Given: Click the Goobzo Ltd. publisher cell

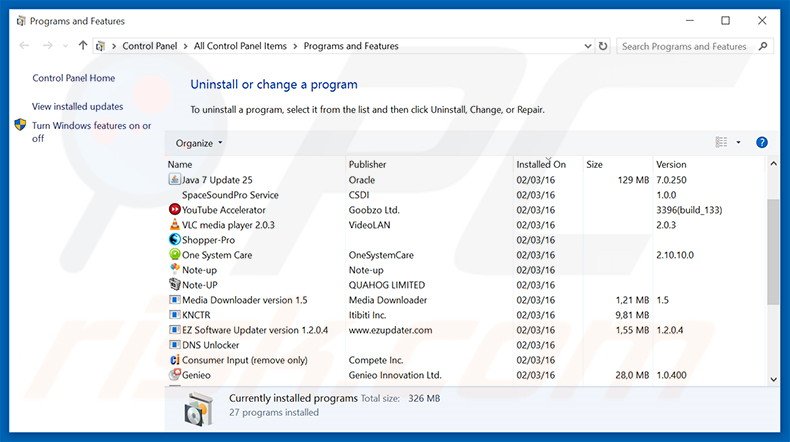Looking at the screenshot, I should click(x=374, y=210).
